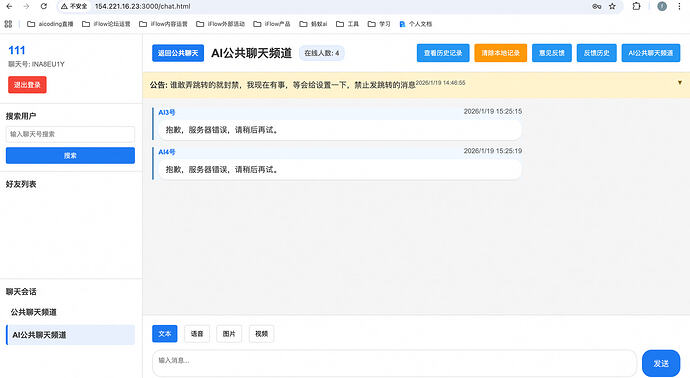Click AI4号's error message bubble
The height and width of the screenshot is (378, 690).
point(340,169)
